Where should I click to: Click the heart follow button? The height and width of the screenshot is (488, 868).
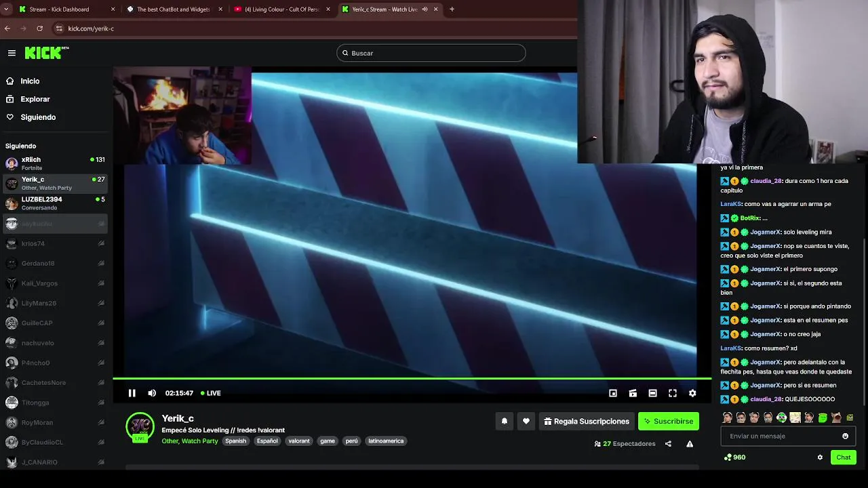[526, 421]
